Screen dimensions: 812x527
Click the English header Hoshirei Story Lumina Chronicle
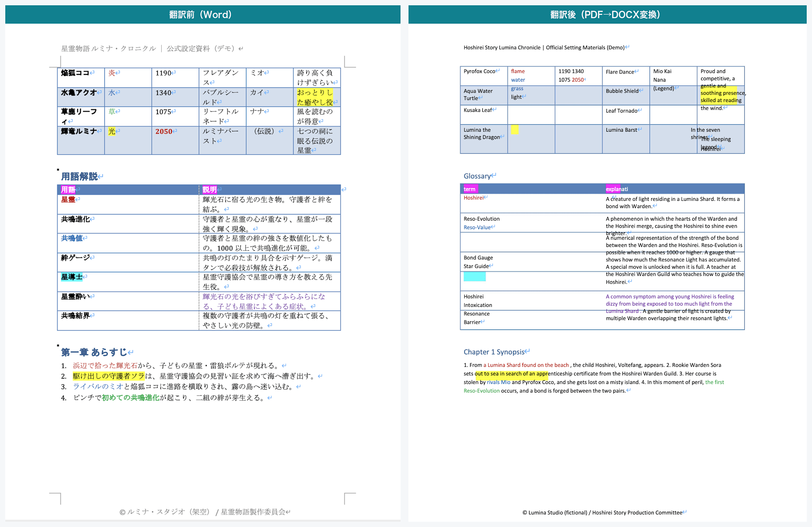(x=502, y=48)
